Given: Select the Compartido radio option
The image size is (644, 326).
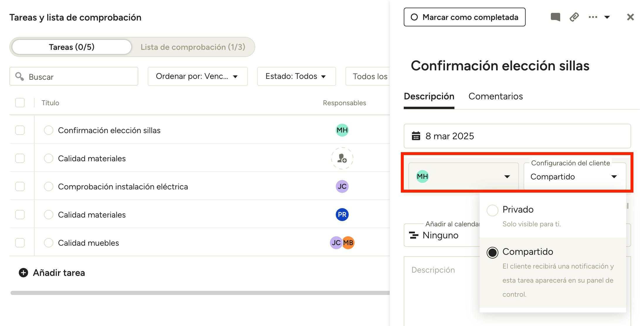Looking at the screenshot, I should (x=492, y=252).
